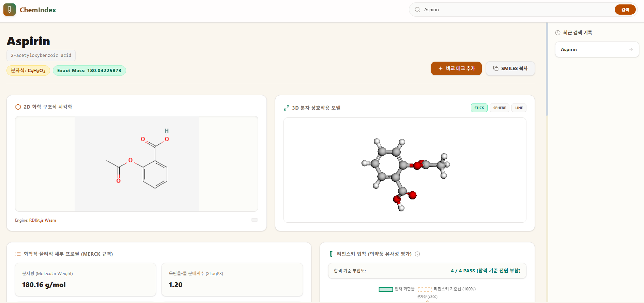This screenshot has height=303, width=644.
Task: Click the ChemIndex title text
Action: coord(38,10)
